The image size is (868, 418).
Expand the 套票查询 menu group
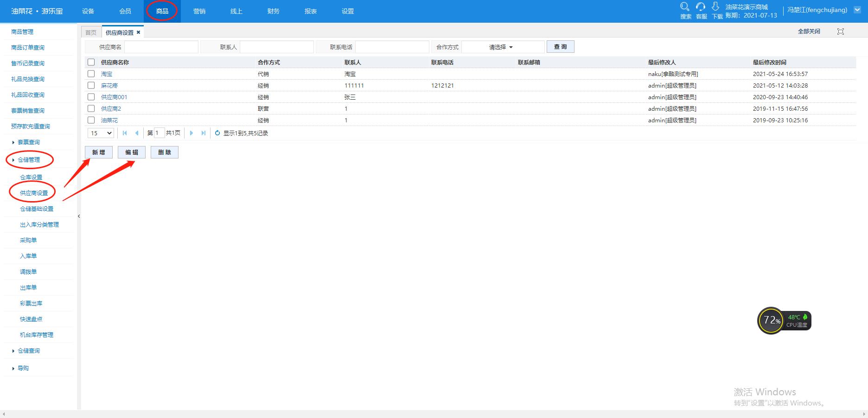point(28,142)
